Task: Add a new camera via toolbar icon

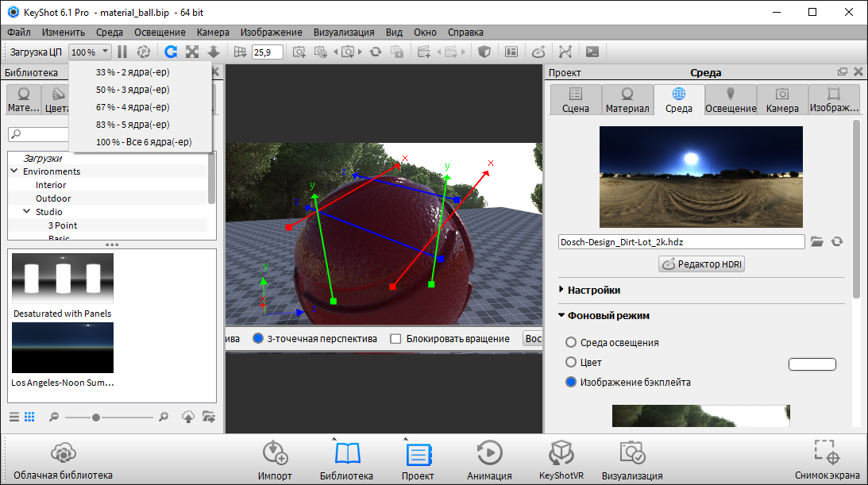Action: (299, 52)
